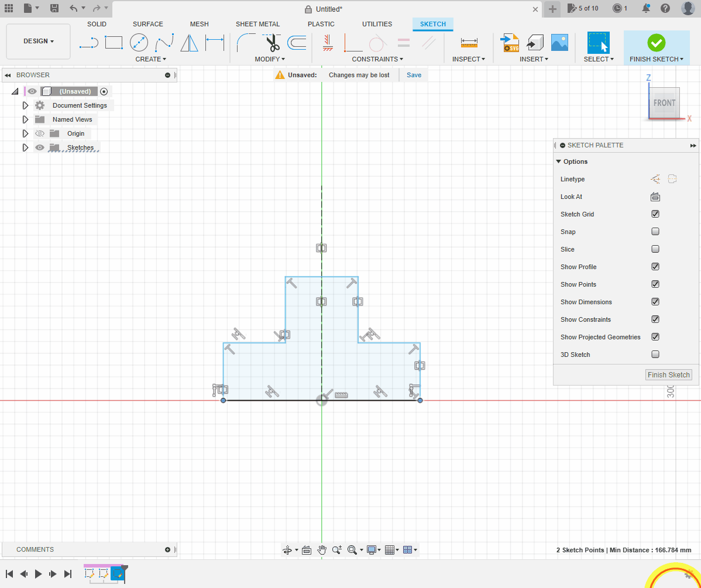Activate the Trim scissors tool
701x588 pixels.
tap(272, 43)
